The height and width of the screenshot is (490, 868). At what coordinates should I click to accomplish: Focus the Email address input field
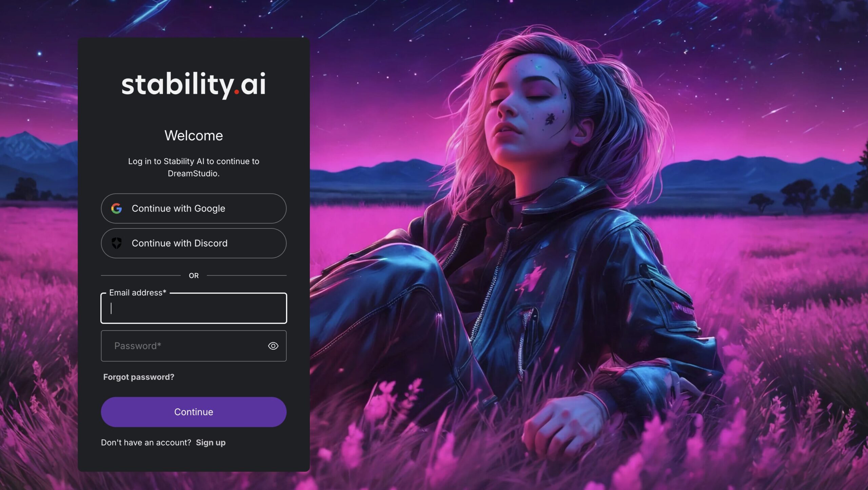point(194,308)
